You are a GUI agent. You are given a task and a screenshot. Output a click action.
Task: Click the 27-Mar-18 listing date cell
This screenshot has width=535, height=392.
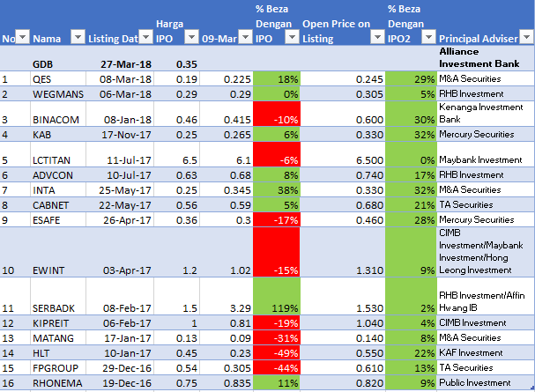click(x=120, y=58)
